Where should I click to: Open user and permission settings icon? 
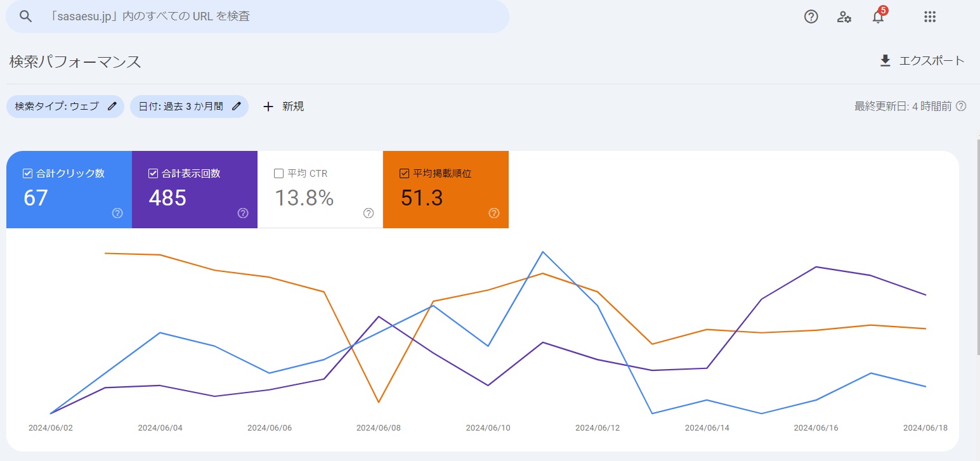(844, 17)
